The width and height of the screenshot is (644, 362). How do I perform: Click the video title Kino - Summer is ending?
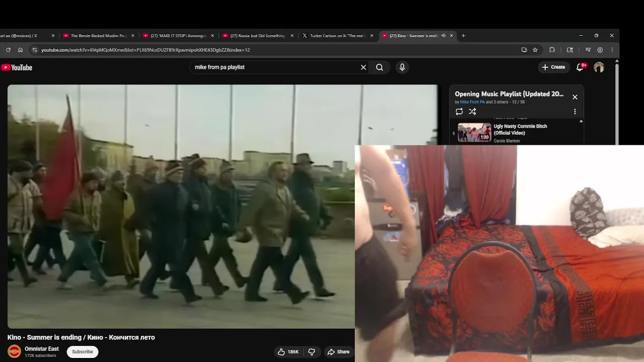pos(81,337)
